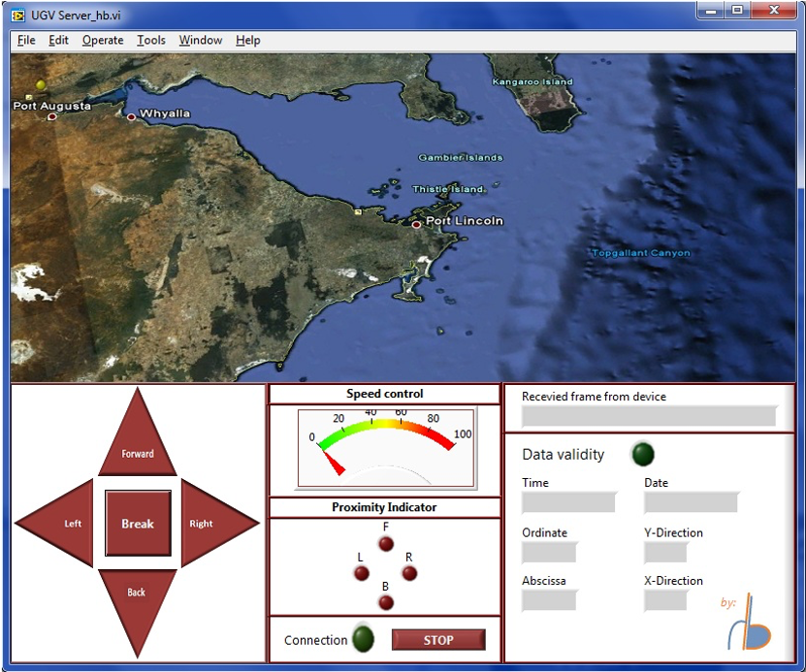The image size is (806, 672).
Task: Click the Proximity Indicator heading
Action: pyautogui.click(x=384, y=507)
